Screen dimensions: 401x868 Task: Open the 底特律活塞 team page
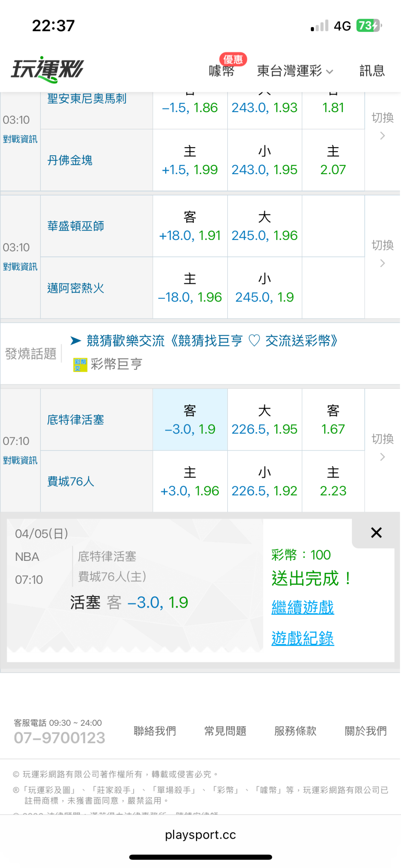[x=75, y=420]
